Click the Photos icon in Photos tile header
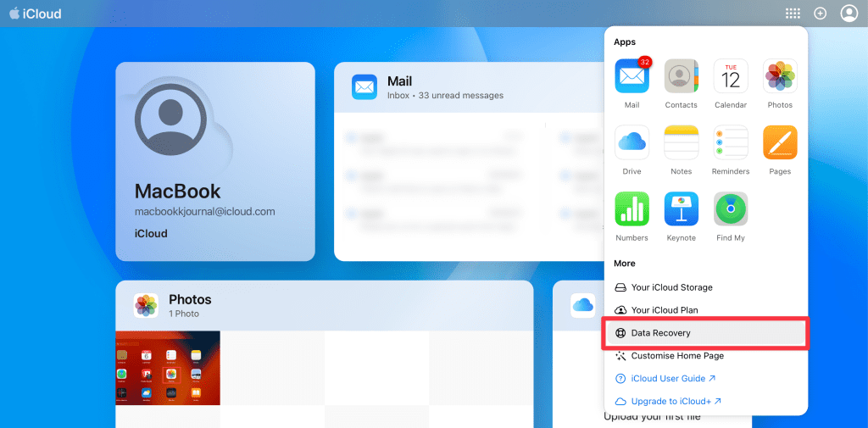Image resolution: width=868 pixels, height=428 pixels. click(146, 306)
